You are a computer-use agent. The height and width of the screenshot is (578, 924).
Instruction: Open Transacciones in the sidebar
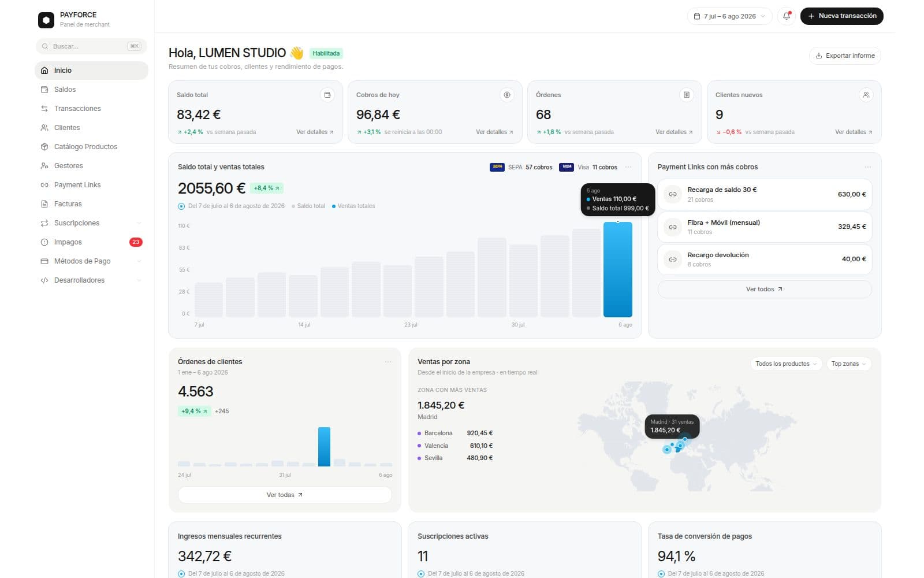[x=91, y=109]
